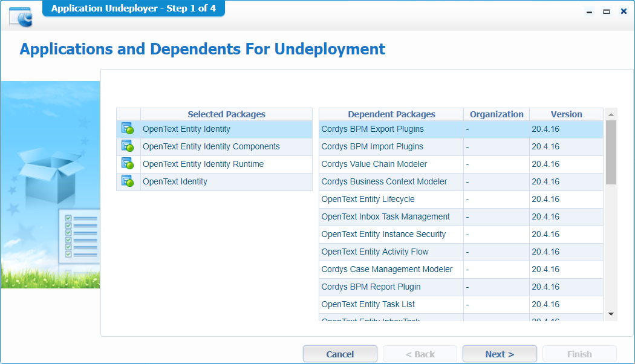
Task: Select the OpenText Entity Identity package row
Action: [214, 129]
